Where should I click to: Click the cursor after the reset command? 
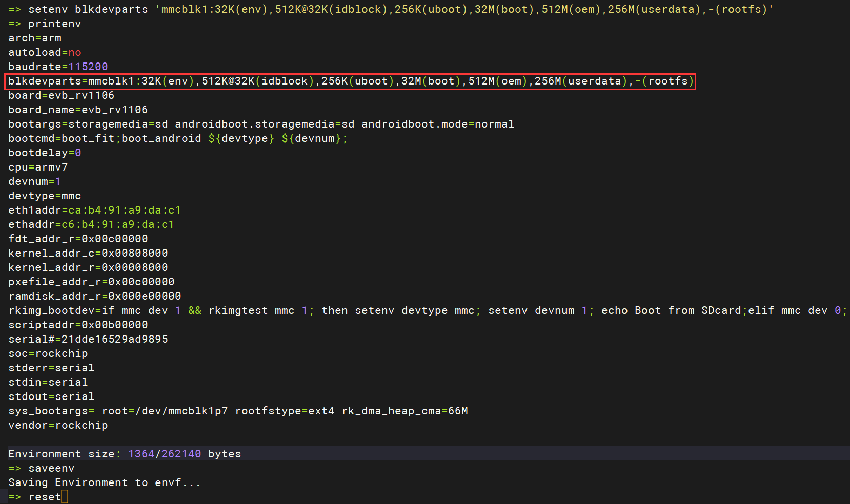pyautogui.click(x=65, y=497)
